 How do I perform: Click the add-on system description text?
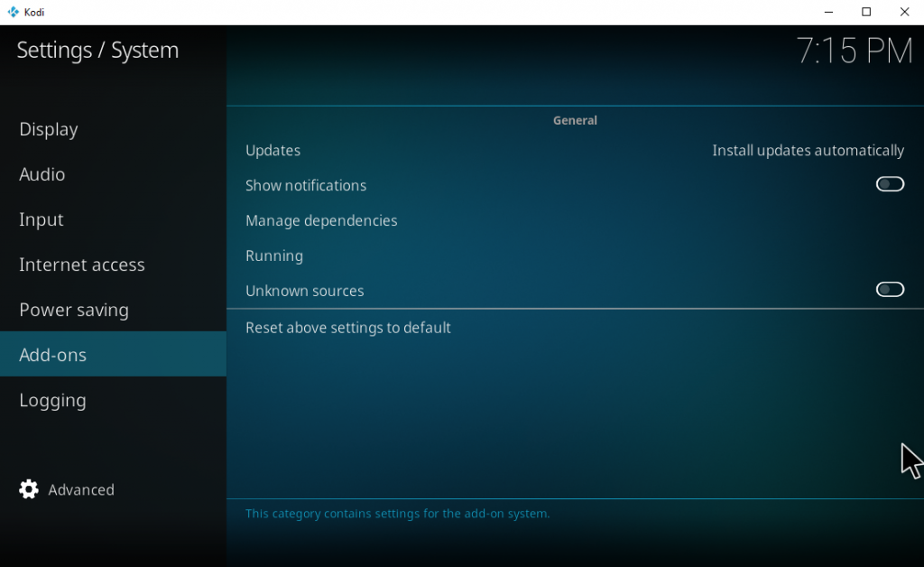point(398,513)
